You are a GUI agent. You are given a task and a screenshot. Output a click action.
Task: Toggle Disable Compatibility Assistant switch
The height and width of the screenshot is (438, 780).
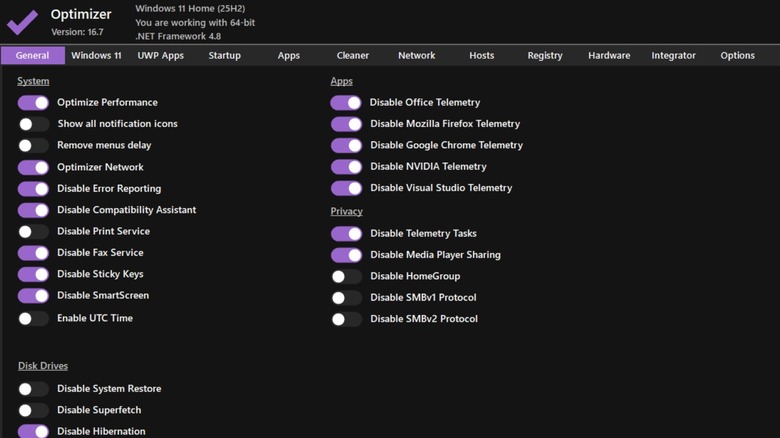coord(33,210)
